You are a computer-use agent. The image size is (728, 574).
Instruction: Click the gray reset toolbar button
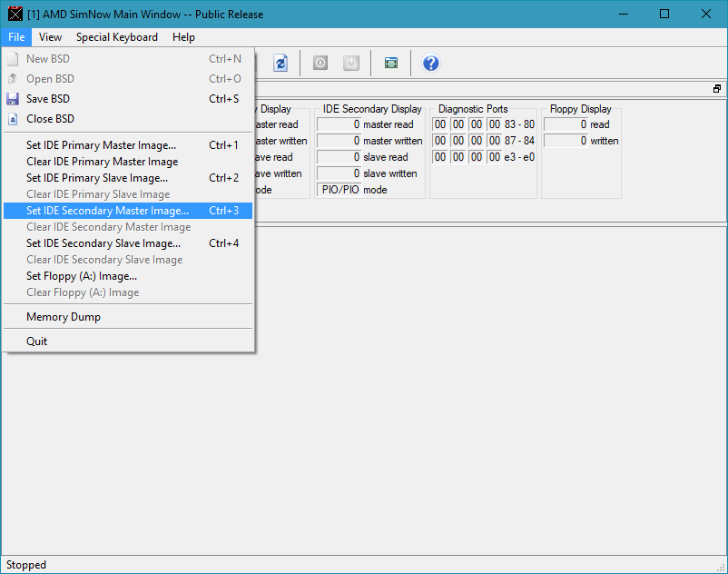[320, 63]
